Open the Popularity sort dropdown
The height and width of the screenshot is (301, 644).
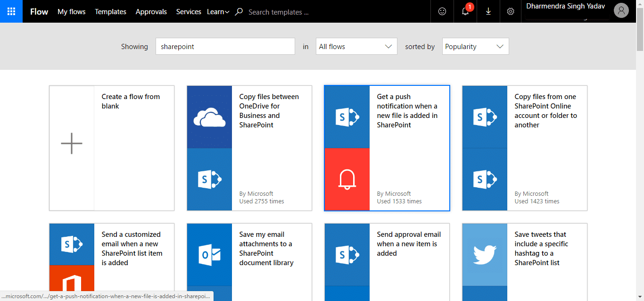pyautogui.click(x=475, y=46)
